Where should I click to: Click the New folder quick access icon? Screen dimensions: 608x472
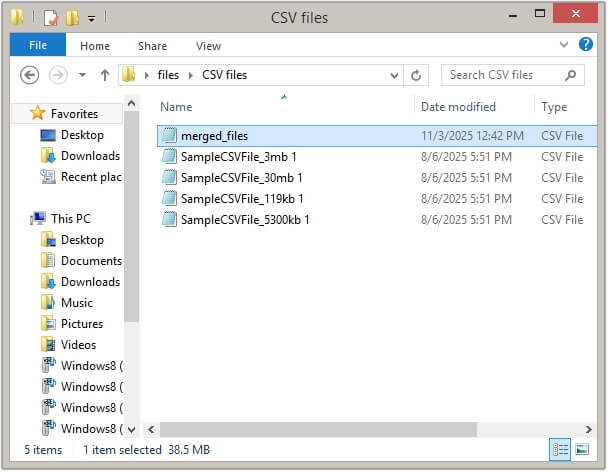tap(73, 17)
